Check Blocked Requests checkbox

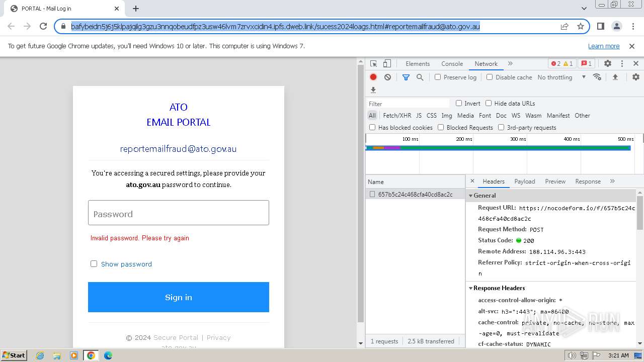tap(441, 127)
